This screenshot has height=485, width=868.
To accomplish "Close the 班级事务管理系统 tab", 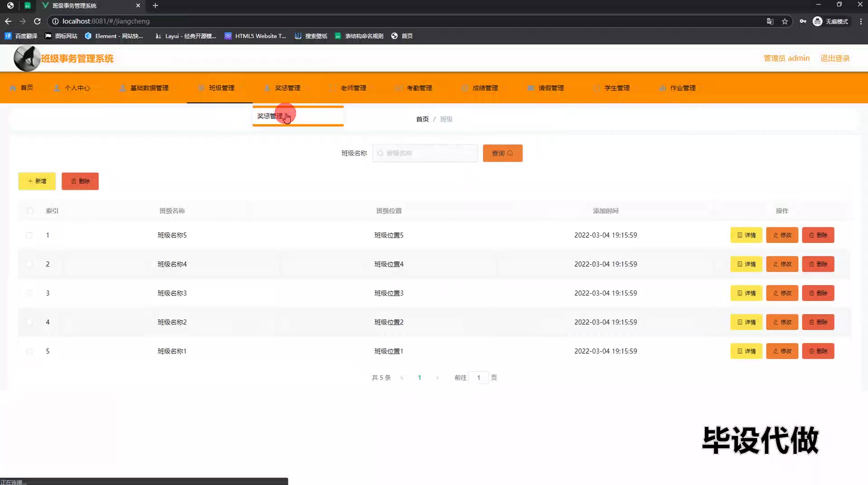I will pyautogui.click(x=138, y=5).
